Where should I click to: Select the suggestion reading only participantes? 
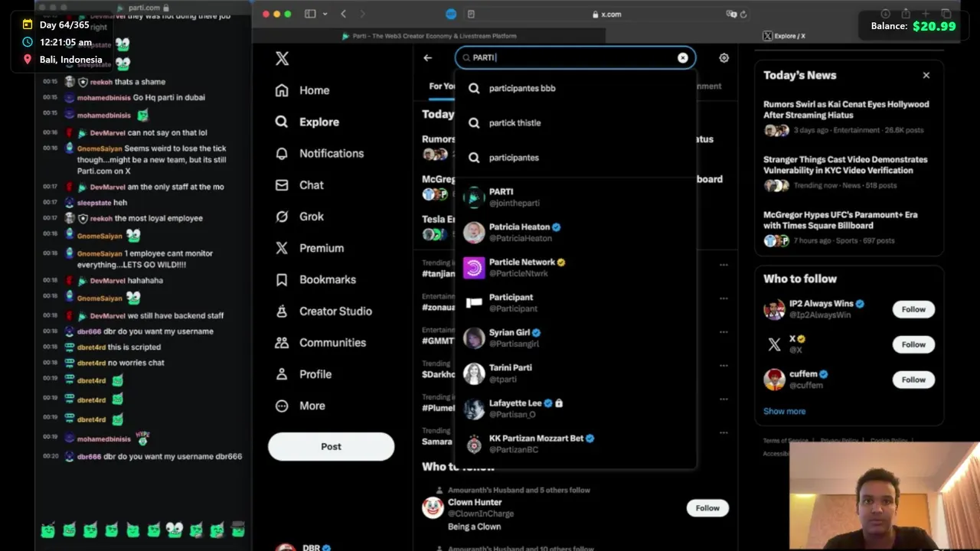575,158
